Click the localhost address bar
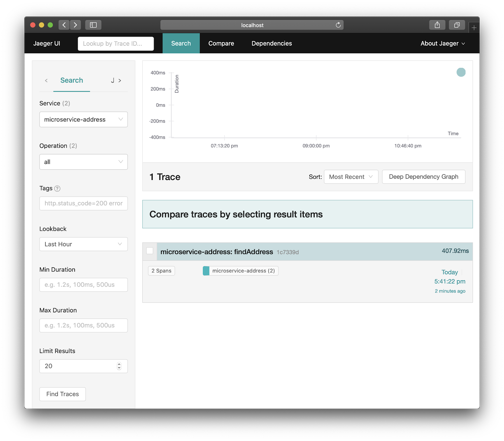504x441 pixels. pos(252,25)
